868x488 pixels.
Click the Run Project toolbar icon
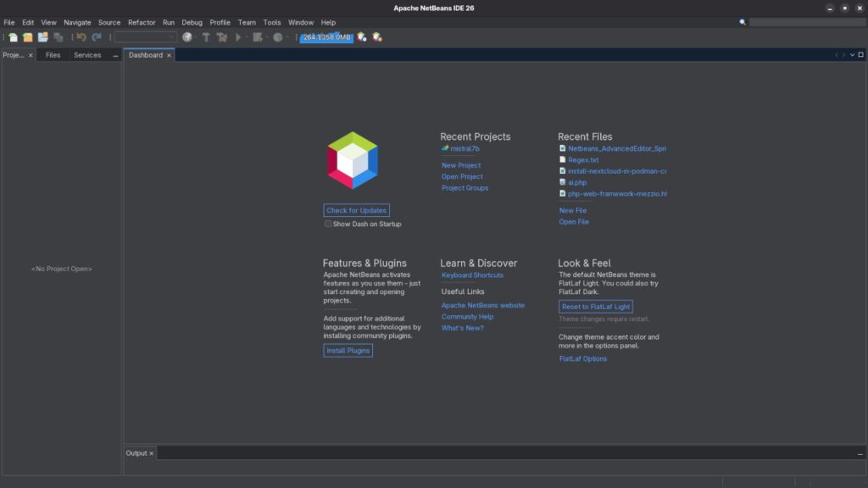pos(237,37)
